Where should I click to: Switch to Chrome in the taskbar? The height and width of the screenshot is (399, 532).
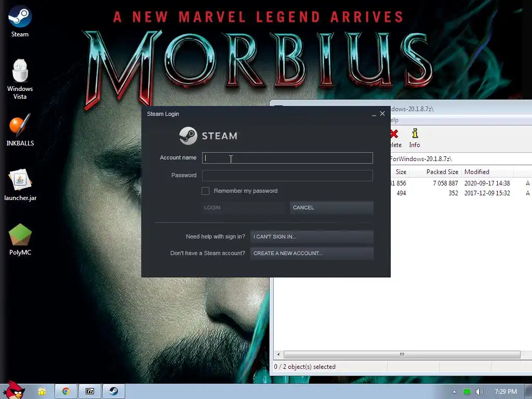pyautogui.click(x=66, y=392)
